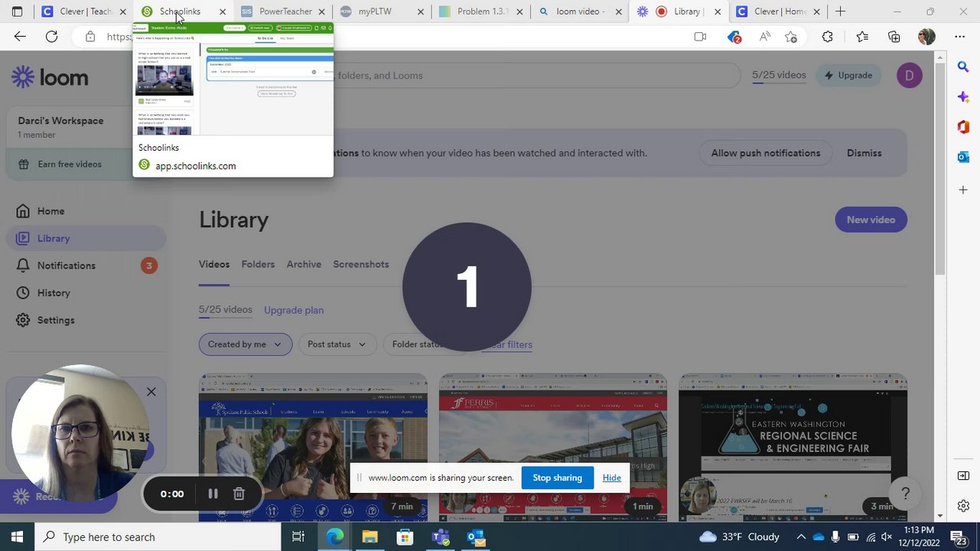
Task: Open Search in the Edge sidebar
Action: [x=963, y=67]
